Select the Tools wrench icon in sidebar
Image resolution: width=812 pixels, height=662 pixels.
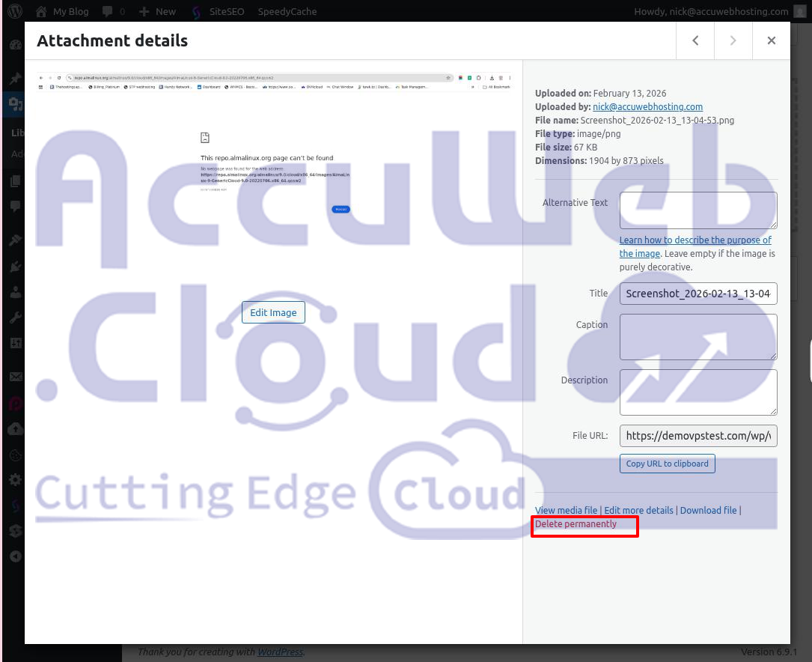tap(15, 318)
